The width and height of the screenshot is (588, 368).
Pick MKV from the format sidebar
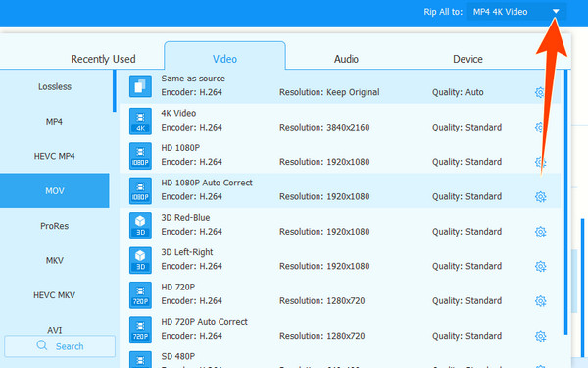coord(55,260)
